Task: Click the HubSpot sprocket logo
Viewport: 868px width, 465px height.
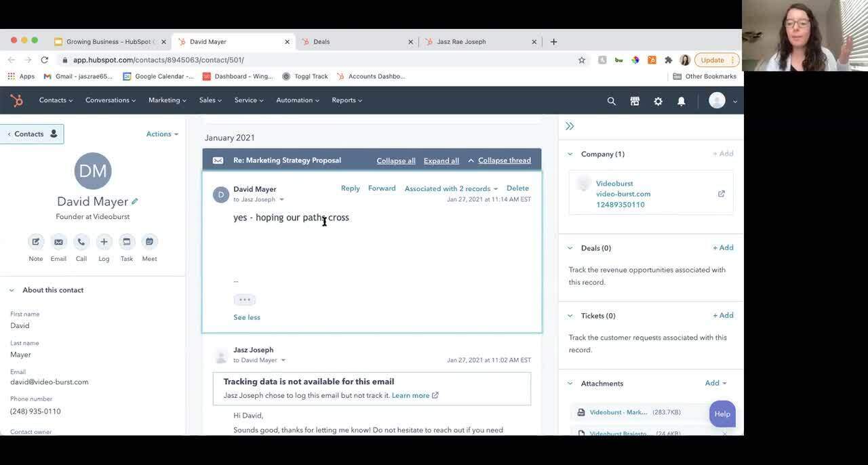Action: click(17, 100)
